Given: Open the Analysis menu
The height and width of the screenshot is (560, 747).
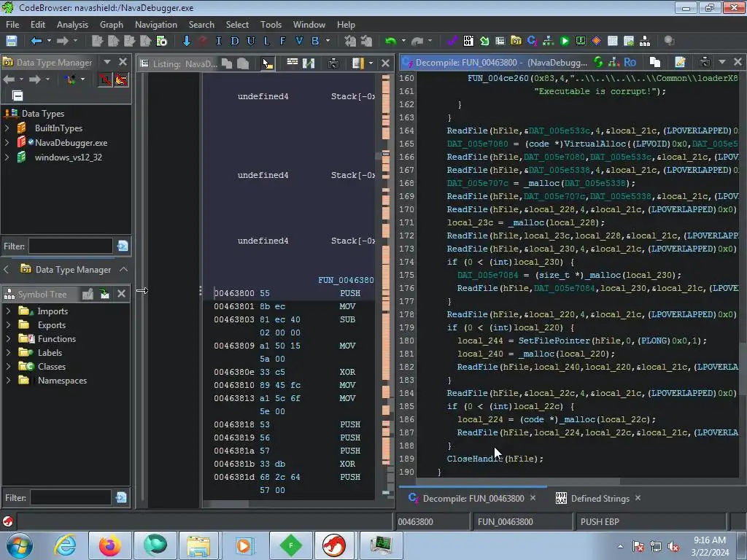Looking at the screenshot, I should (72, 25).
